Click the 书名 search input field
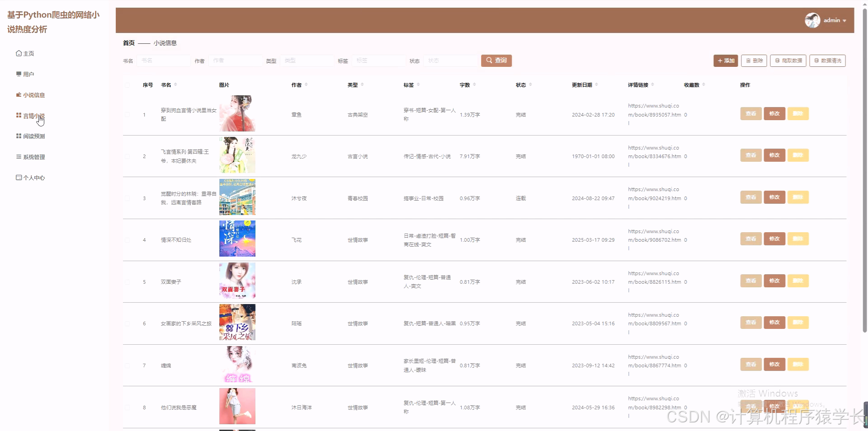868x431 pixels. [x=163, y=61]
